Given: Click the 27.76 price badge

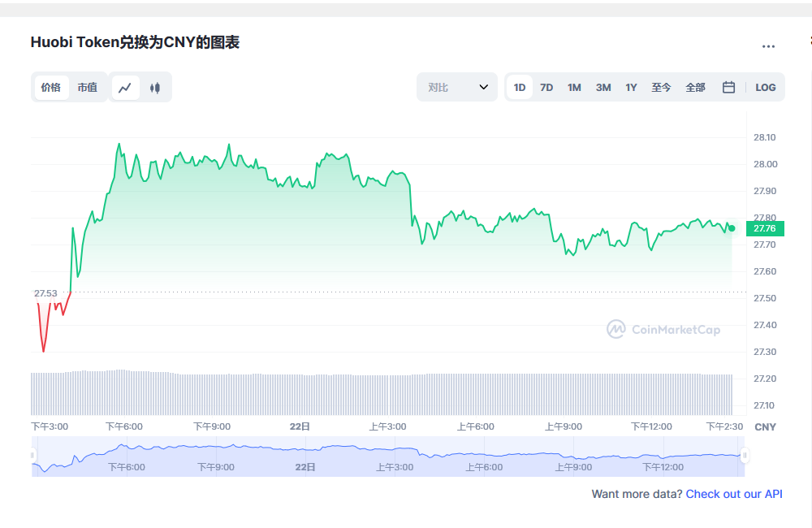Looking at the screenshot, I should click(x=763, y=228).
